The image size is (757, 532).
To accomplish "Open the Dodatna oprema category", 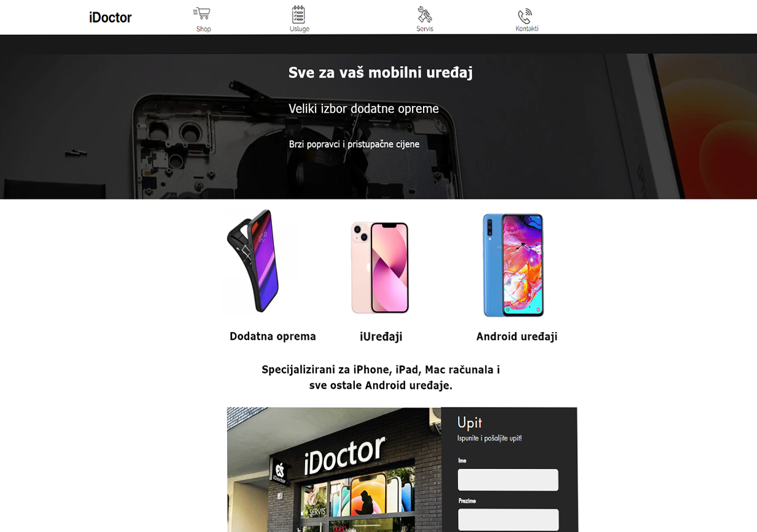I will 273,336.
